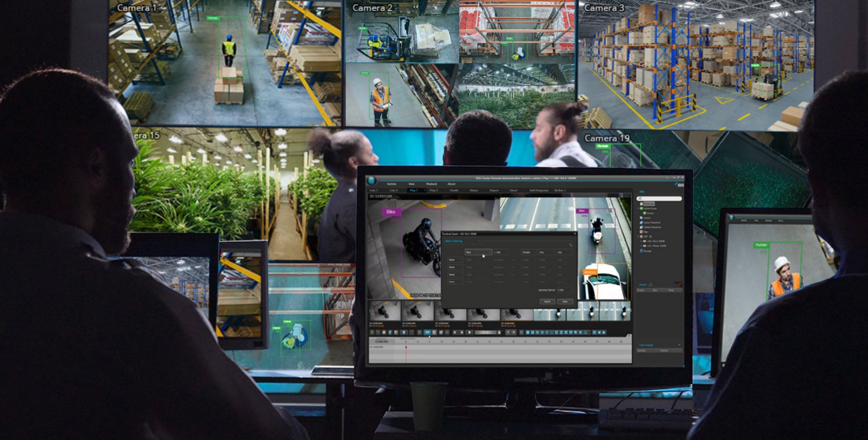Open the View menu

[412, 184]
